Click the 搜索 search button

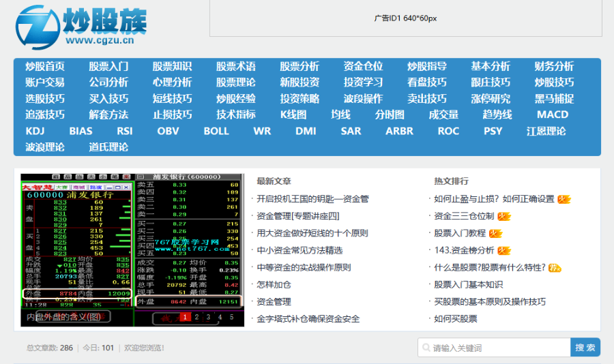click(585, 348)
